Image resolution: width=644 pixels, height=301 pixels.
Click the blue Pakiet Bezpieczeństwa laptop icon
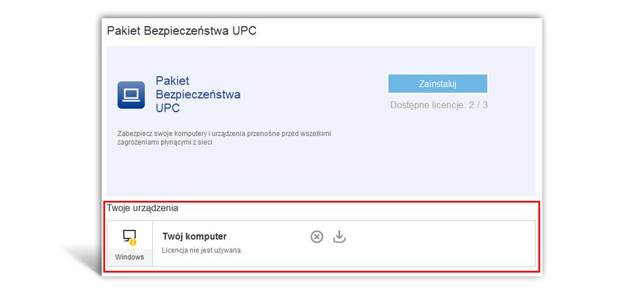pos(131,95)
